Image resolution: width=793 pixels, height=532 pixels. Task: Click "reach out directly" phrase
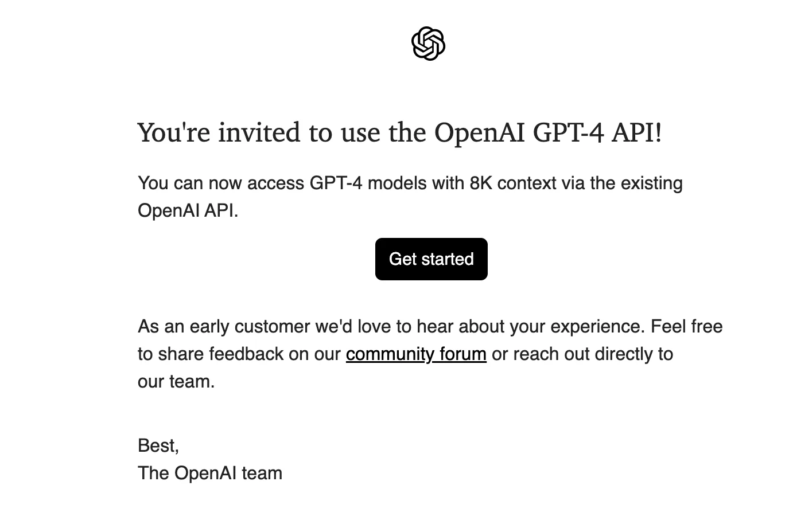583,354
